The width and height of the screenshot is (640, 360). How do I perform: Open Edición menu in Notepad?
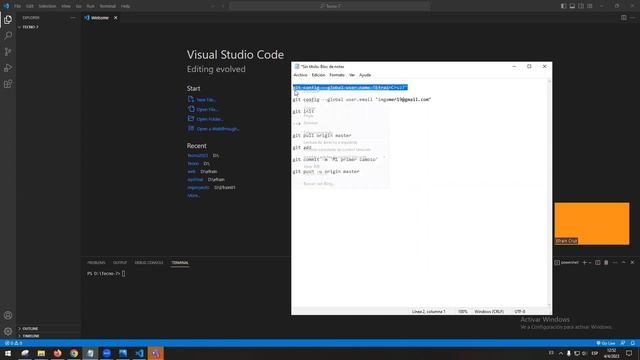point(318,75)
